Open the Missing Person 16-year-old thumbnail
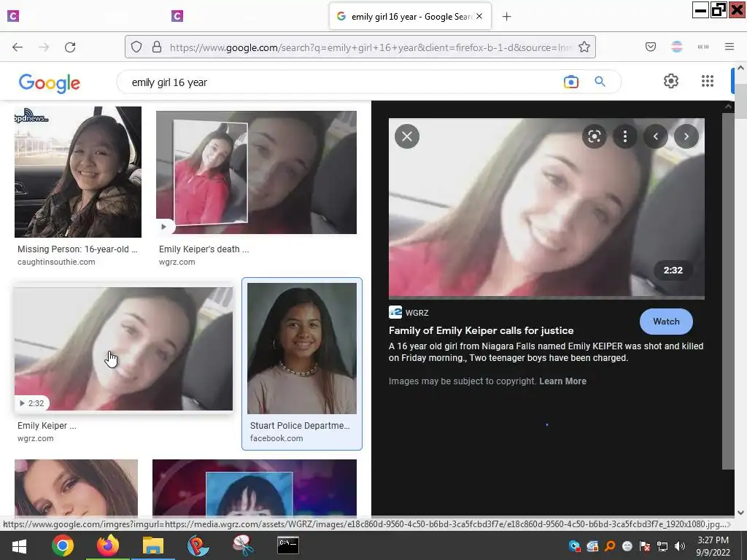 77,172
